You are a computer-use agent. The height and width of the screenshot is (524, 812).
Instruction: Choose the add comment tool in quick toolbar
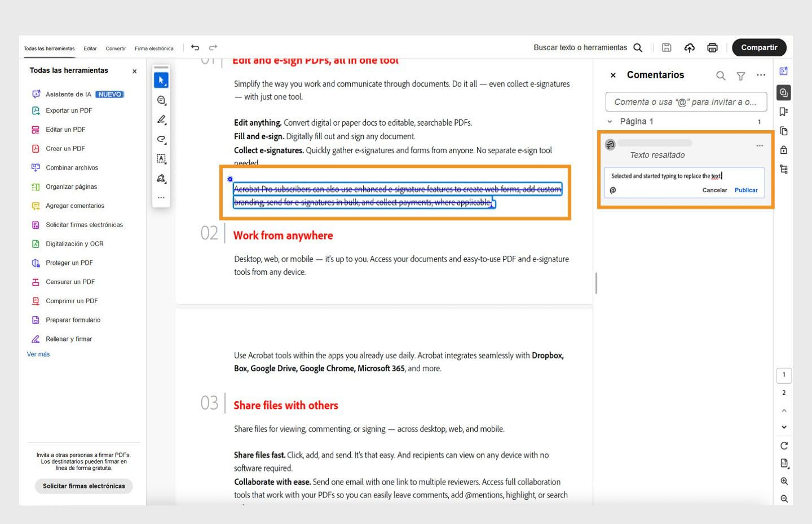pos(161,100)
